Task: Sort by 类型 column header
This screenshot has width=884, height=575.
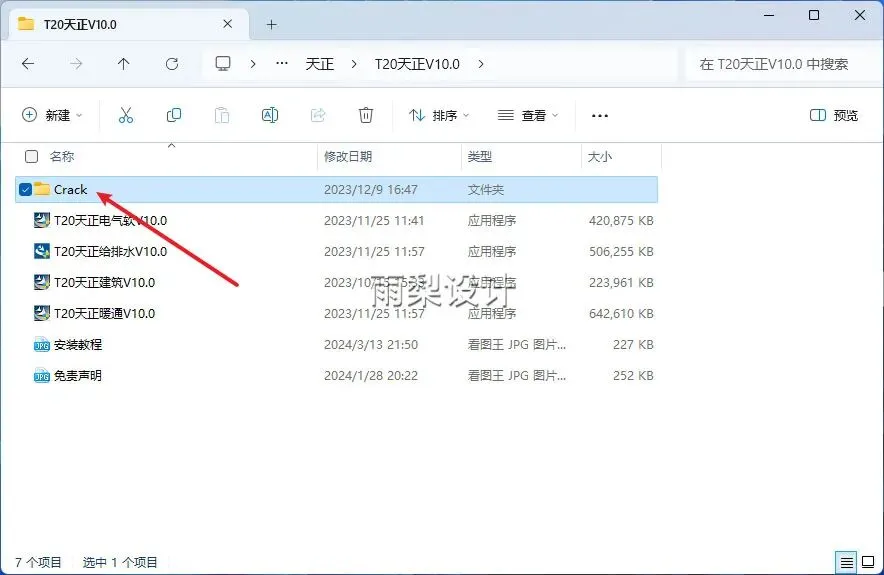Action: (x=480, y=156)
